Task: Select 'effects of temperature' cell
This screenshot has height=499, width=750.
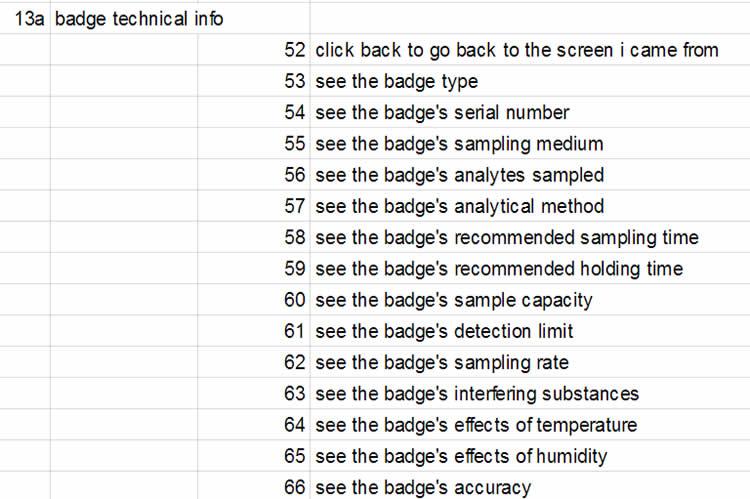Action: click(x=475, y=425)
